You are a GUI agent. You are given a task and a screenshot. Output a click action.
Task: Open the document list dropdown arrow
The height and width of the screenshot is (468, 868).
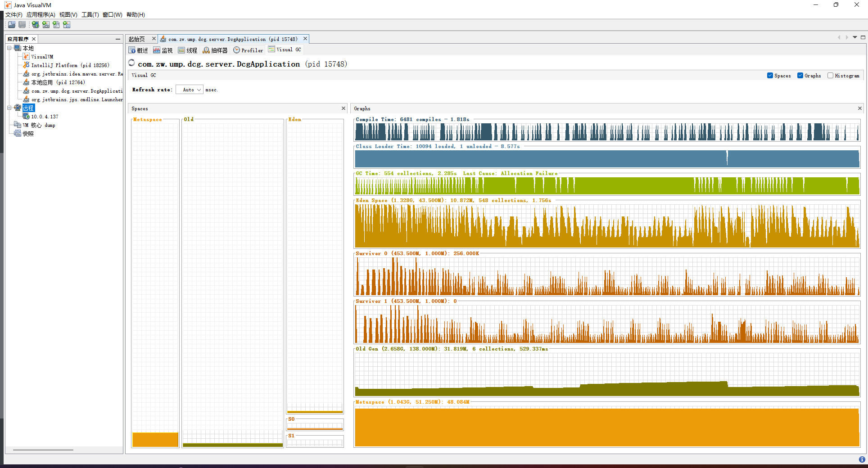855,37
